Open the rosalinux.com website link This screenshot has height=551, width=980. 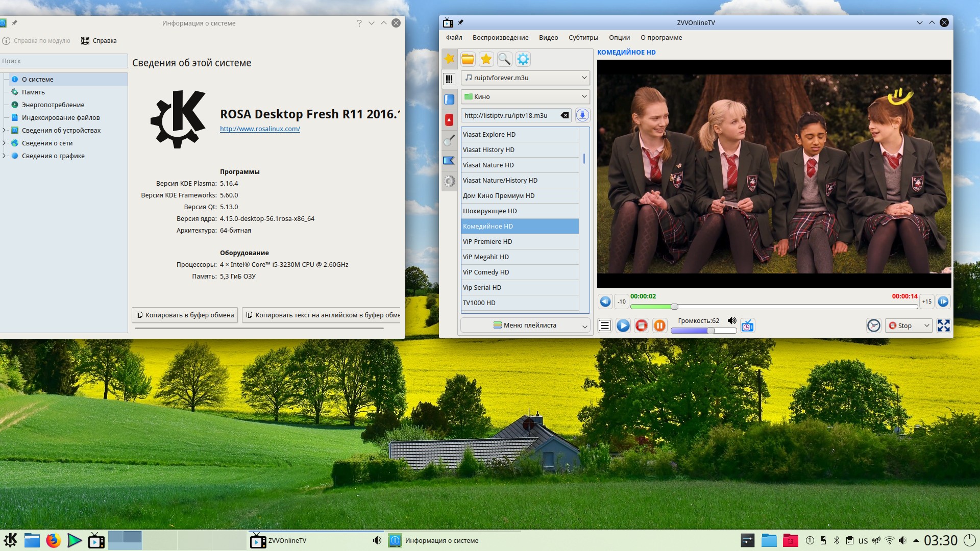click(260, 129)
